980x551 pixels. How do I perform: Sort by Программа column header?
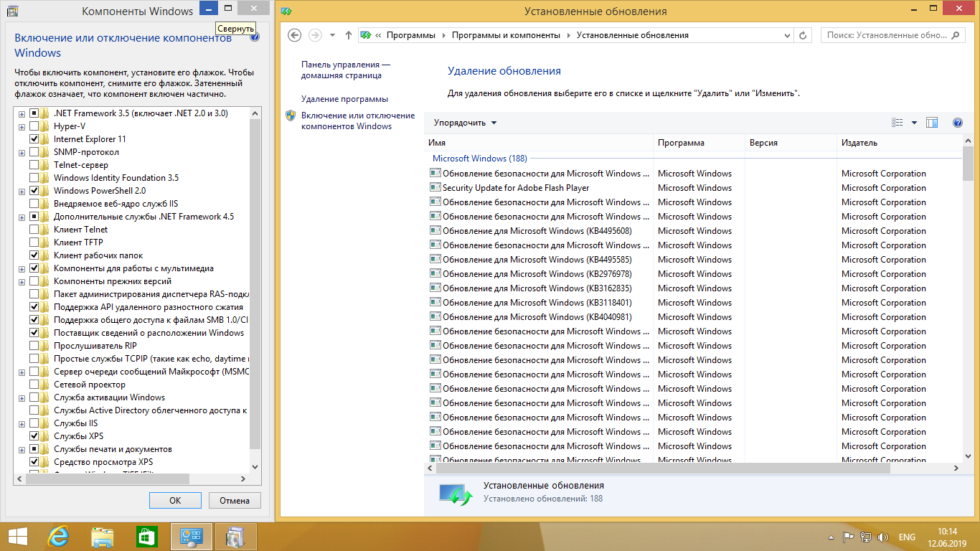699,143
